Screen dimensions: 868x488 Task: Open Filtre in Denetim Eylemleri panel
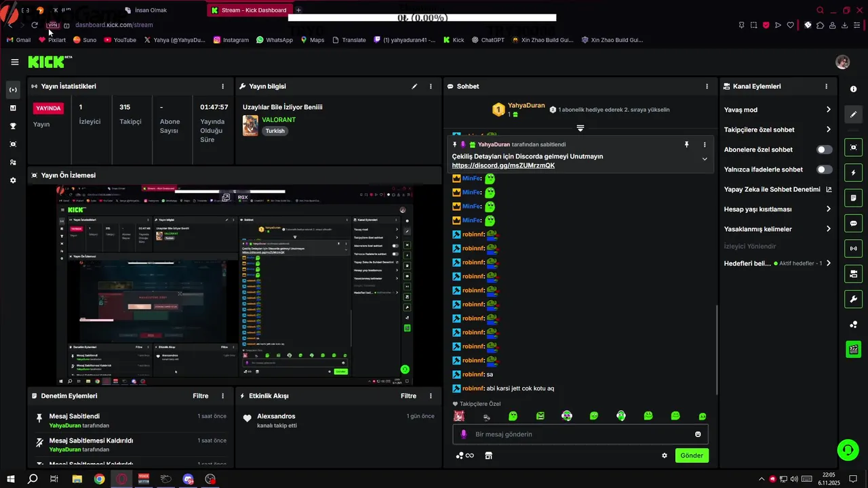(x=201, y=396)
